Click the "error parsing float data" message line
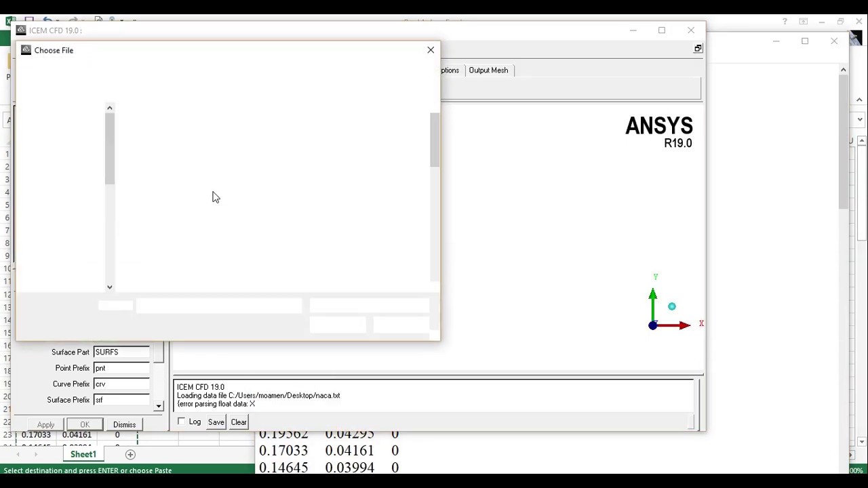This screenshot has width=868, height=488. [216, 404]
